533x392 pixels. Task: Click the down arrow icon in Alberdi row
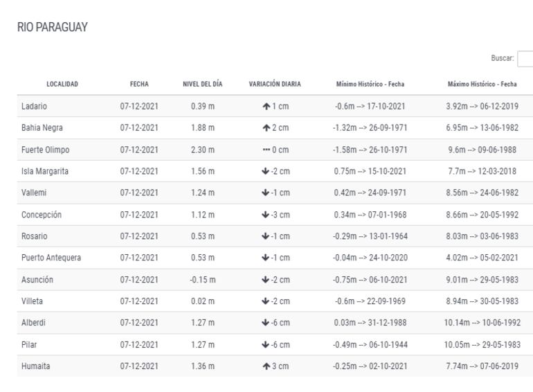click(266, 323)
